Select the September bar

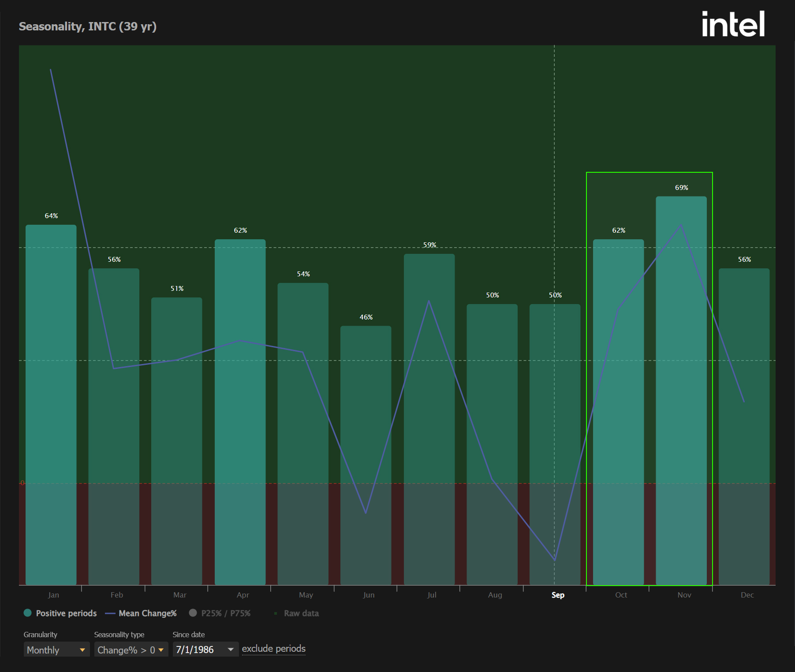tap(555, 445)
